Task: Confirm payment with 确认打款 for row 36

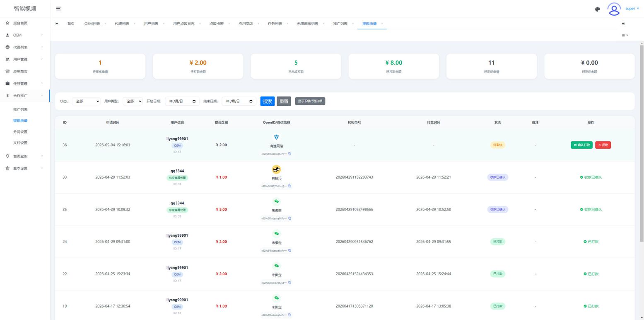Action: (x=581, y=145)
